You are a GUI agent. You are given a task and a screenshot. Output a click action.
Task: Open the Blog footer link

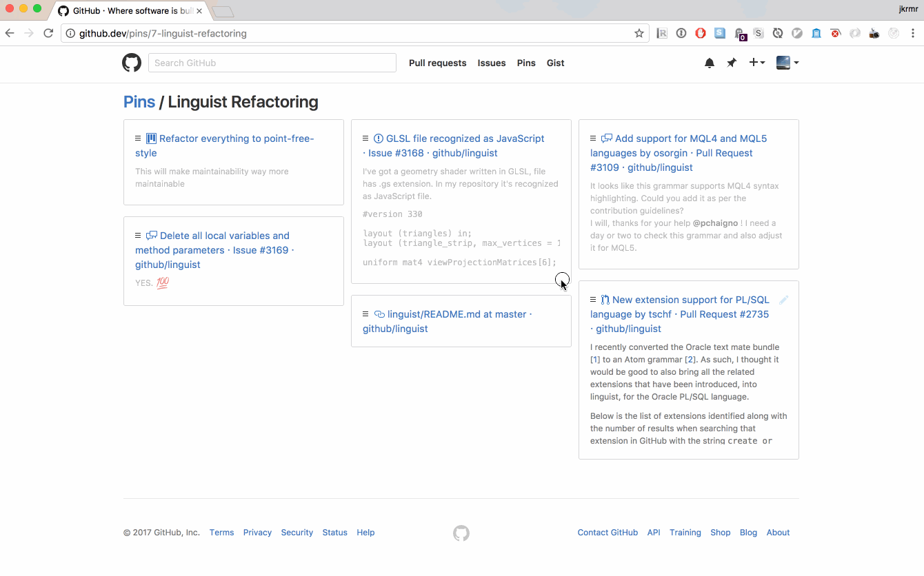(x=749, y=533)
